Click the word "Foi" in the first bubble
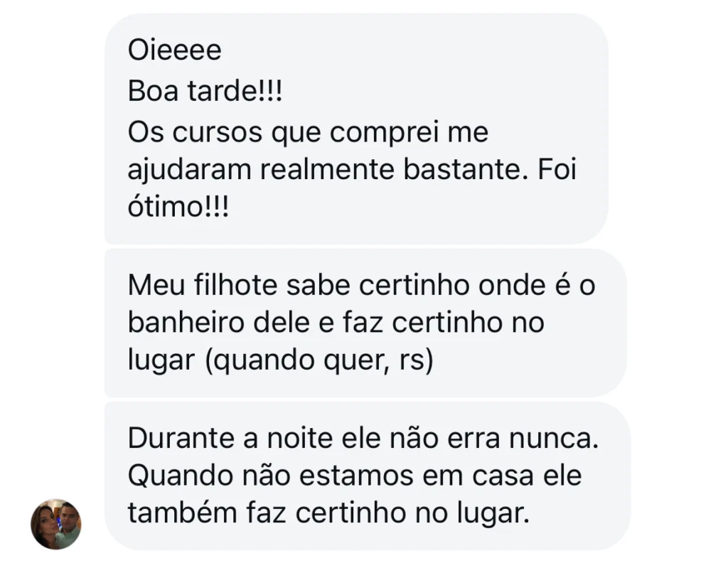This screenshot has height=563, width=728. coord(557,169)
